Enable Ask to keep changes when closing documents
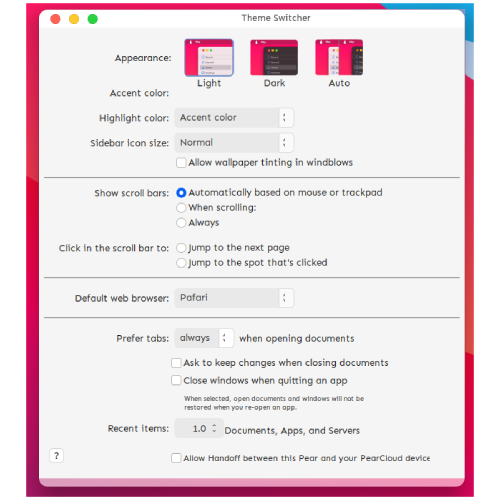 176,363
